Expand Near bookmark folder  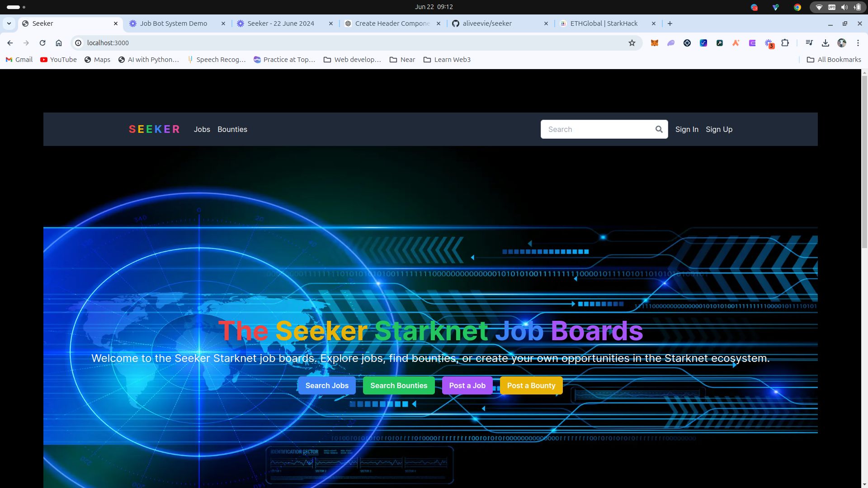pos(402,60)
